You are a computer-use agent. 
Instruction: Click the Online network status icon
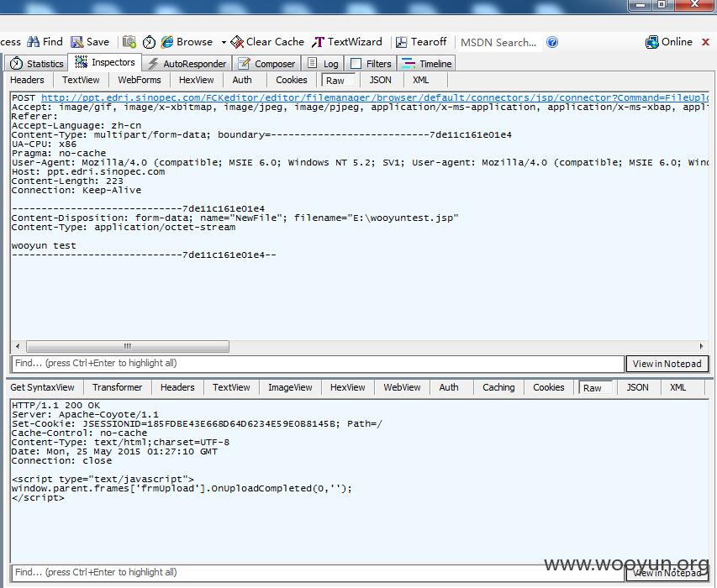point(651,43)
